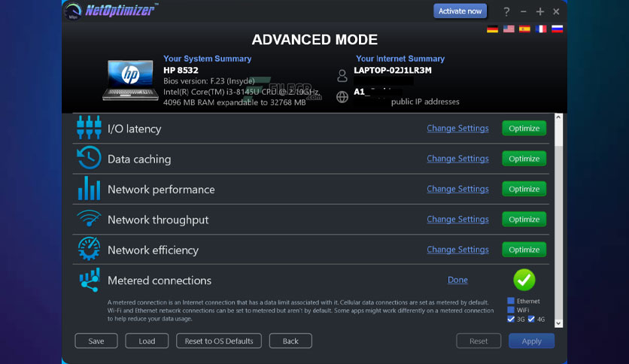The image size is (629, 364).
Task: Open Change Settings for Network performance
Action: pos(457,189)
